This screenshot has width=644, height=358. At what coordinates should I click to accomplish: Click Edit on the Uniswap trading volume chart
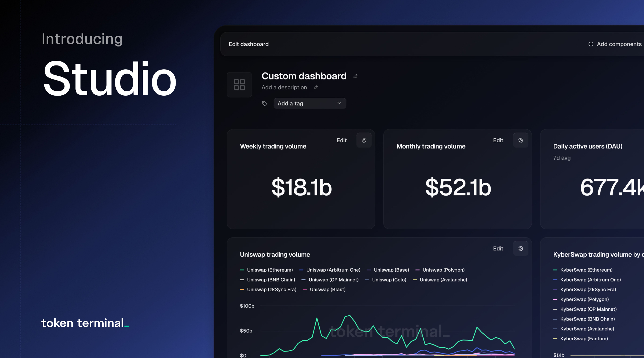[x=498, y=248]
